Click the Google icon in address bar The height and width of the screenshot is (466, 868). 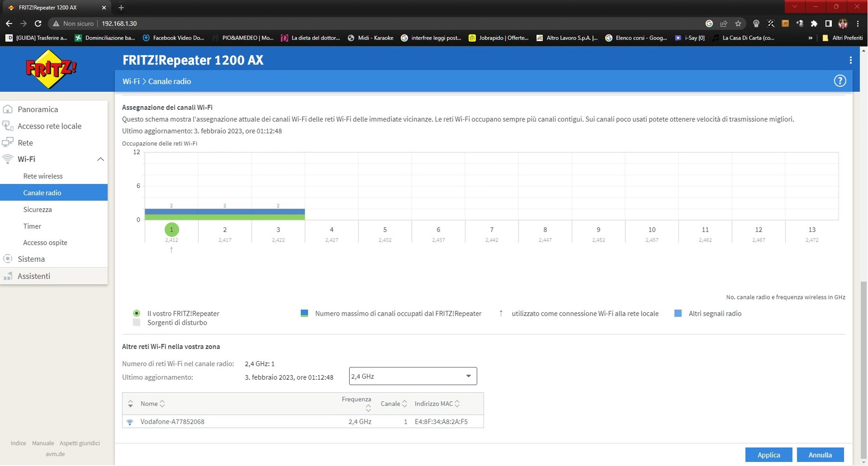pos(709,23)
